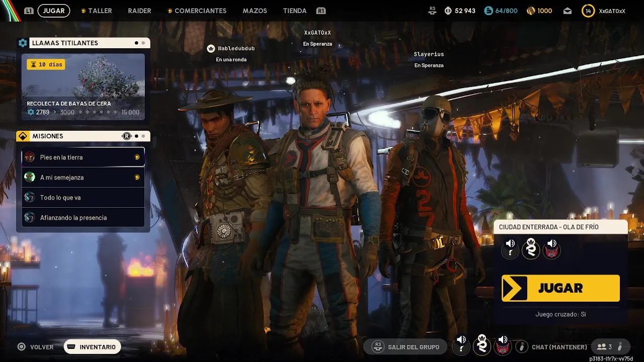Toggle Juego cruzado setting
The height and width of the screenshot is (362, 644).
pos(560,314)
